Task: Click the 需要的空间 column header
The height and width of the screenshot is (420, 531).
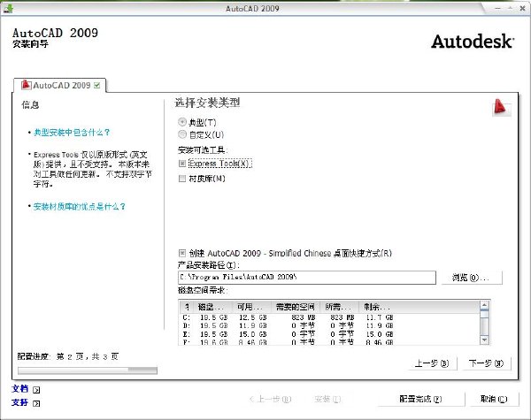Action: tap(296, 307)
